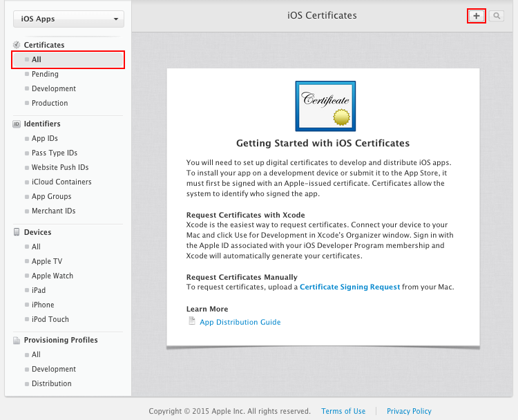The width and height of the screenshot is (518, 420).
Task: Select All under Provisioning Profiles
Action: (36, 354)
